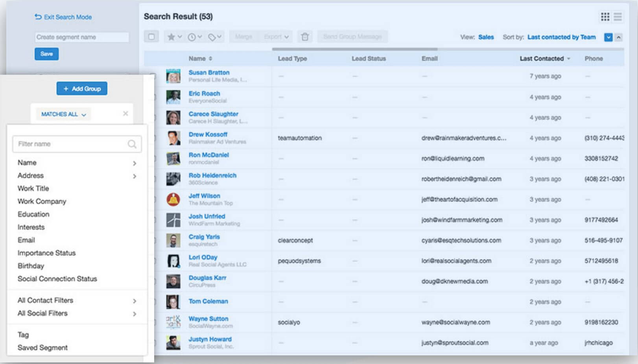Open the Export dropdown
This screenshot has width=638, height=364.
(276, 37)
